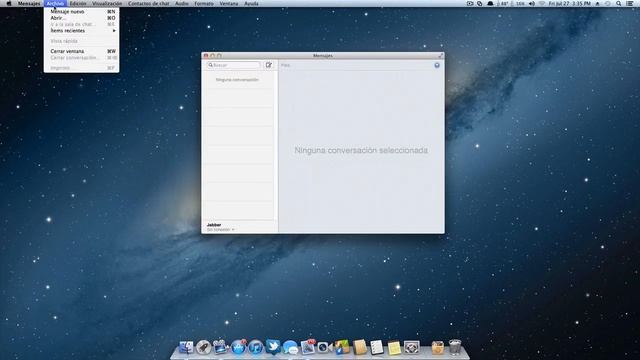Screen dimensions: 640x360
Task: Choose Mensaje nuevo from Archivo menu
Action: 82,12
